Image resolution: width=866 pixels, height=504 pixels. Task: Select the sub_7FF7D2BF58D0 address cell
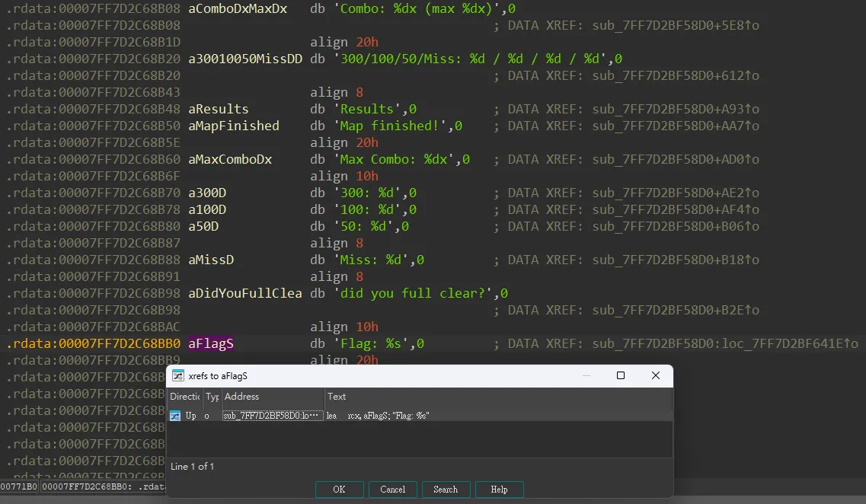[272, 416]
